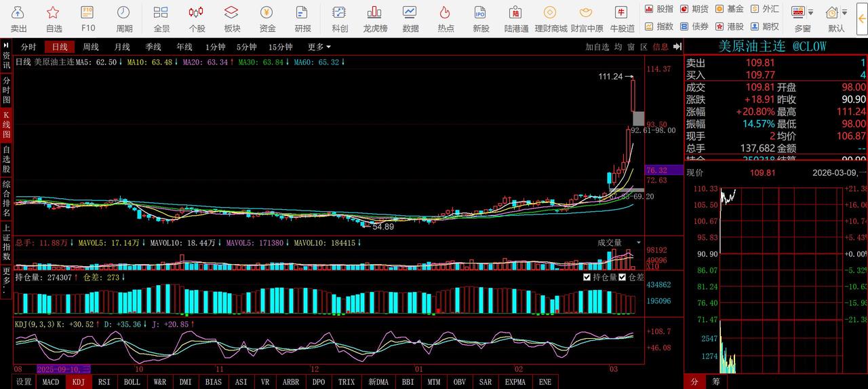Switch to 年线 yearly tab
868x389 pixels.
pyautogui.click(x=184, y=47)
